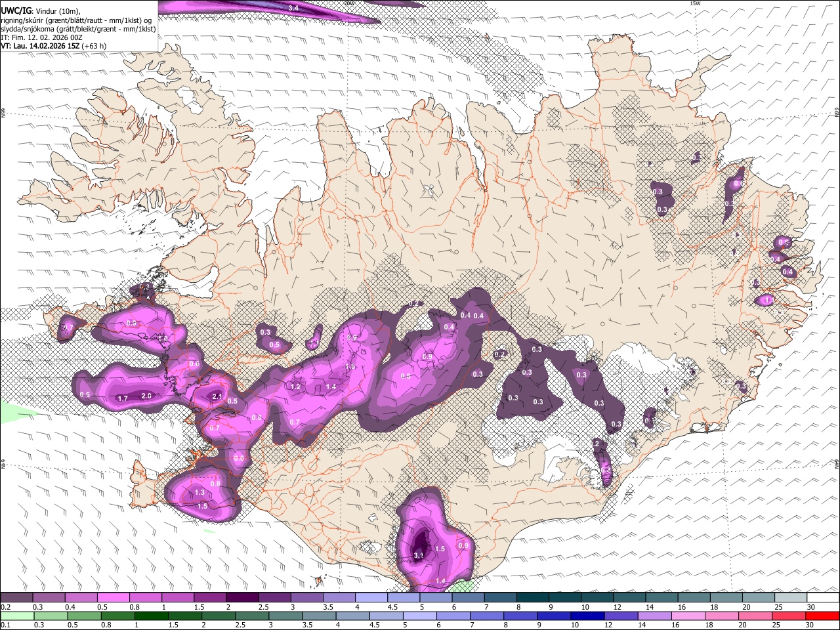
Task: Click the bright pink 0.5–0.8 swatch, upper scale
Action: click(113, 598)
